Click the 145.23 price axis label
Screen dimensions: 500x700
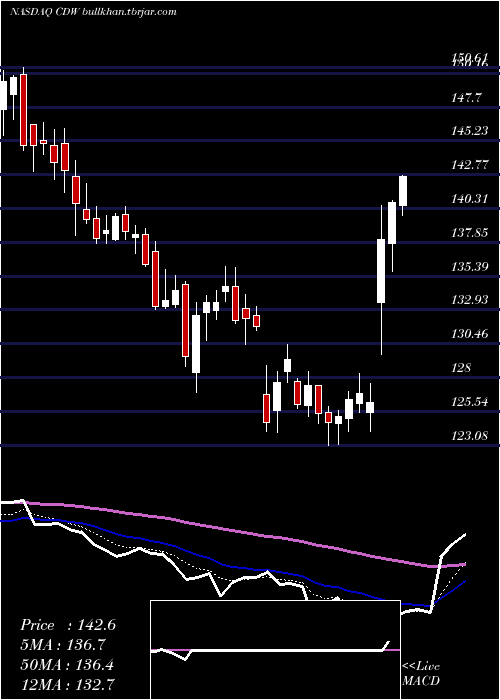coord(470,131)
